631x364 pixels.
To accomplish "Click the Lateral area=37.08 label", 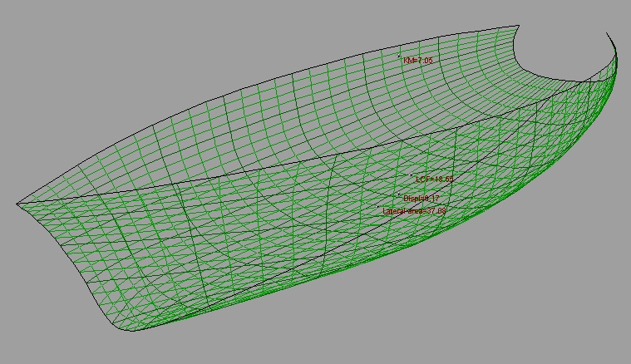I will pos(415,212).
